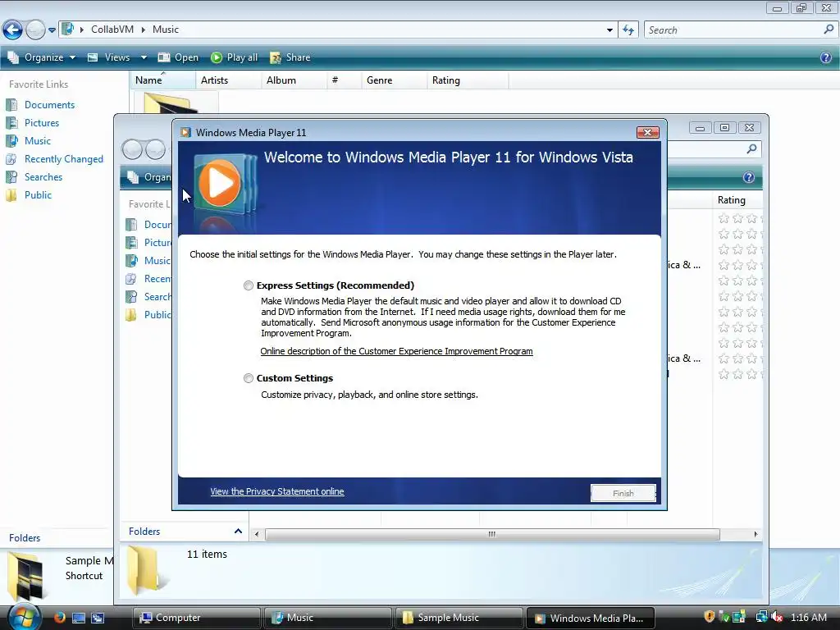Screen dimensions: 840x630
Task: Select Custom Settings radio button
Action: 248,378
